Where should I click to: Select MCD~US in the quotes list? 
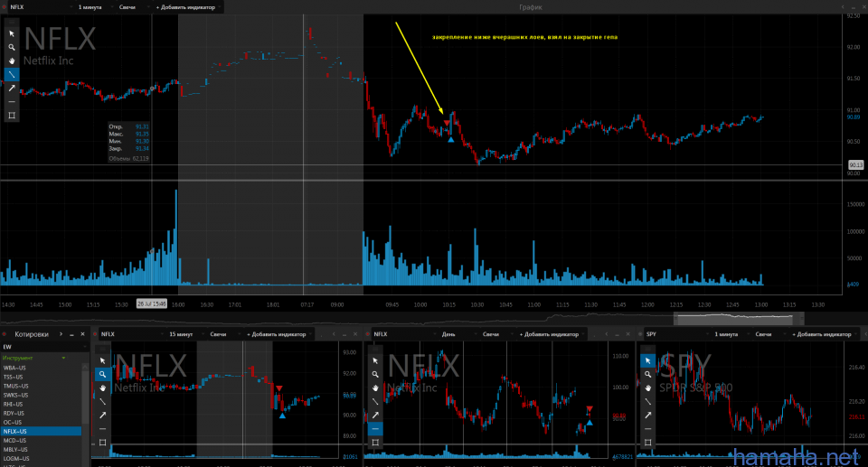click(41, 440)
